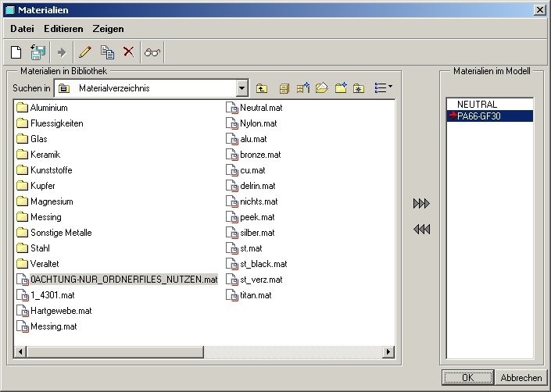This screenshot has height=392, width=551.
Task: Select the silber.mat file
Action: pos(250,233)
